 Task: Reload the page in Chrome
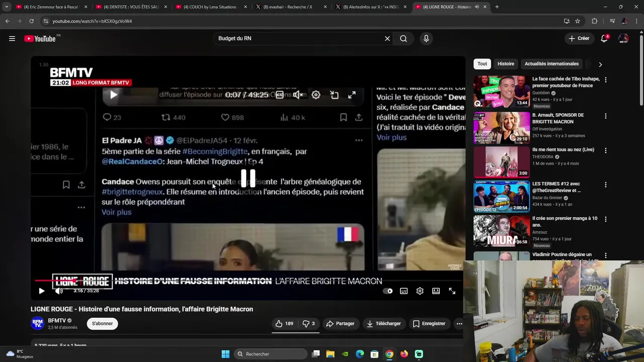(x=31, y=21)
